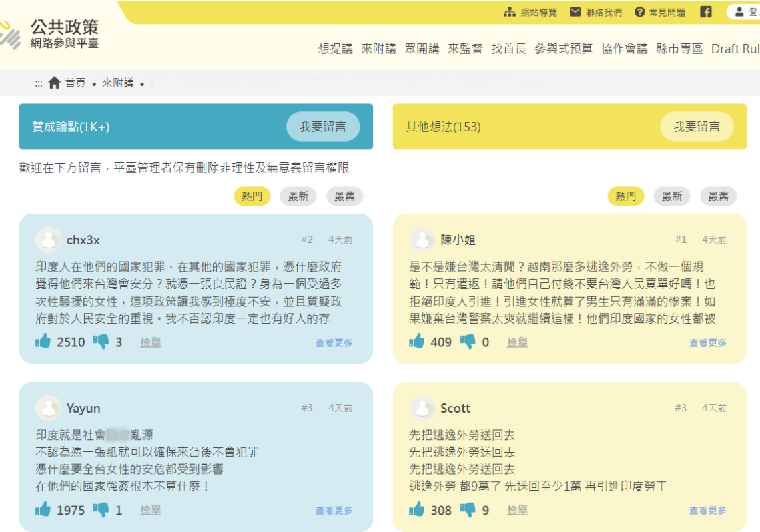Select 熱門 sort under 贊成論點
Viewport: 760px width, 532px height.
pyautogui.click(x=252, y=196)
